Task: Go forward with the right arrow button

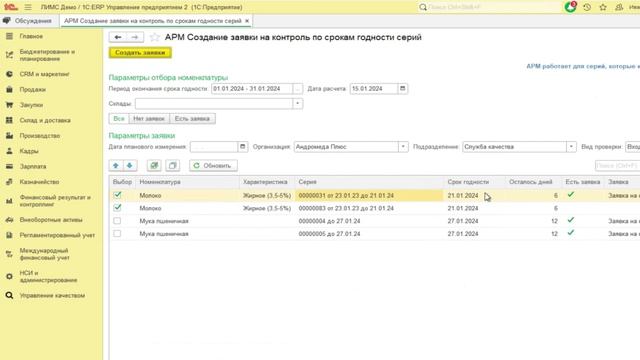Action: [x=135, y=37]
